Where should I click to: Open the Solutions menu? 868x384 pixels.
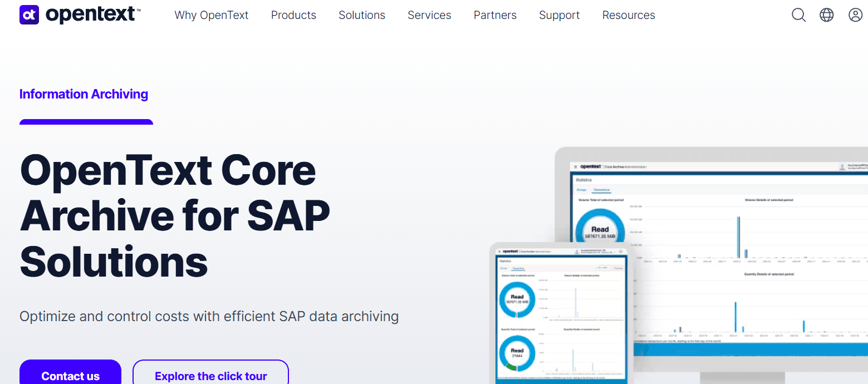tap(362, 15)
